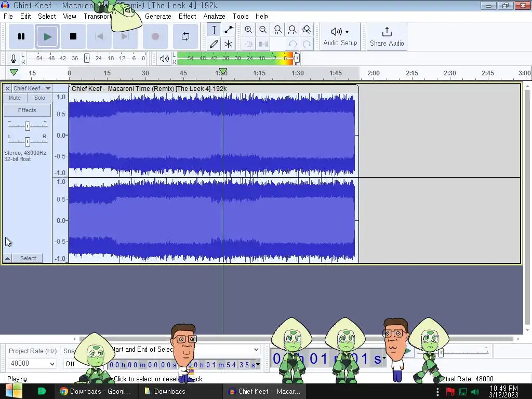The width and height of the screenshot is (532, 399).
Task: Open the Effect menu
Action: (187, 16)
